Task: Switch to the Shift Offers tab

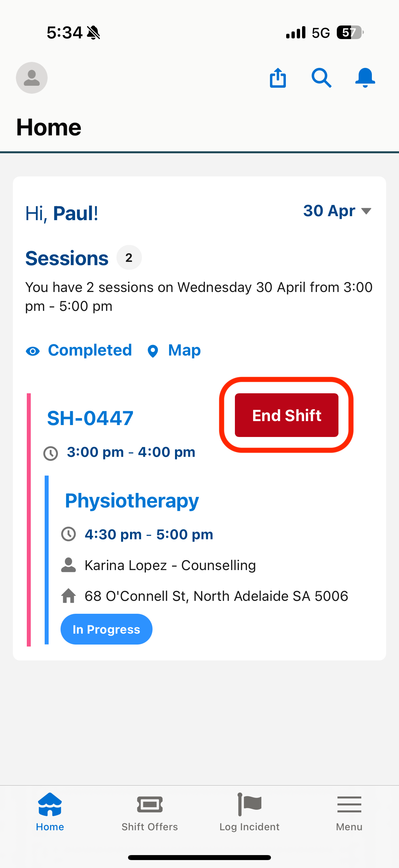Action: [x=150, y=812]
